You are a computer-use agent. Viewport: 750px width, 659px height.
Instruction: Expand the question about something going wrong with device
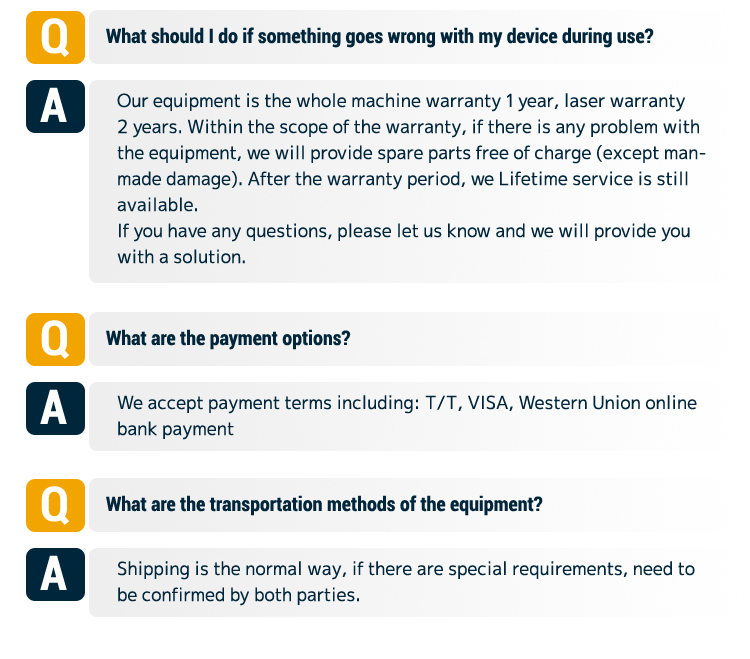click(x=380, y=38)
